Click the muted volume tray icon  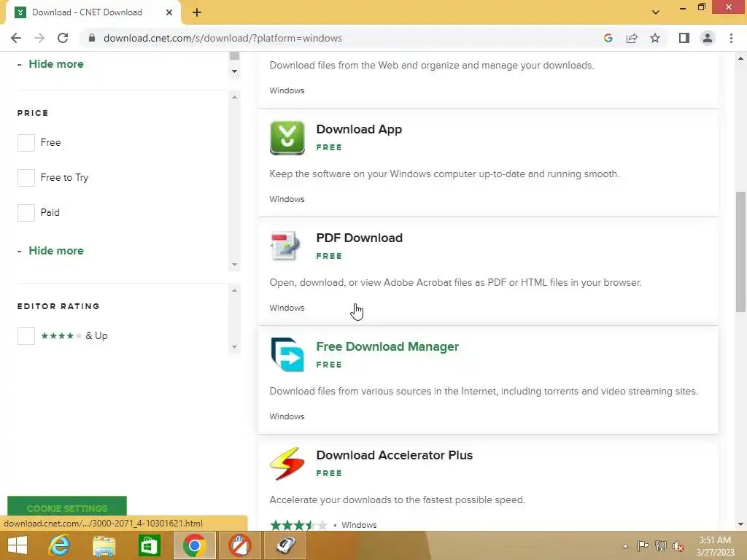[x=678, y=546]
